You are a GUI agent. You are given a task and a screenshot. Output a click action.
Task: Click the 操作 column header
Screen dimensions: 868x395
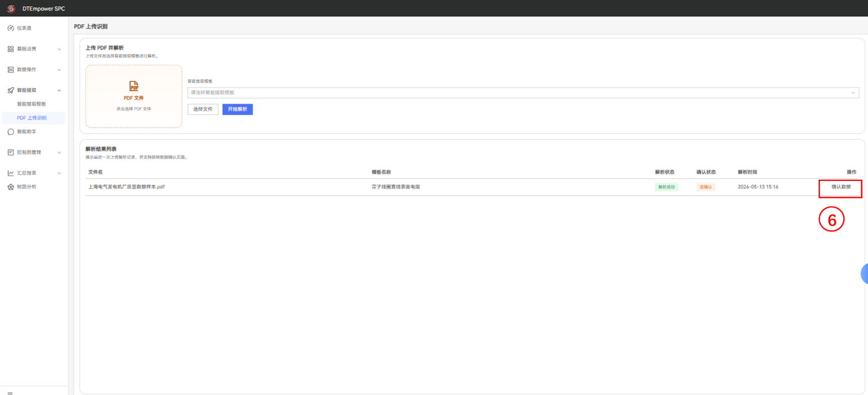pyautogui.click(x=852, y=172)
